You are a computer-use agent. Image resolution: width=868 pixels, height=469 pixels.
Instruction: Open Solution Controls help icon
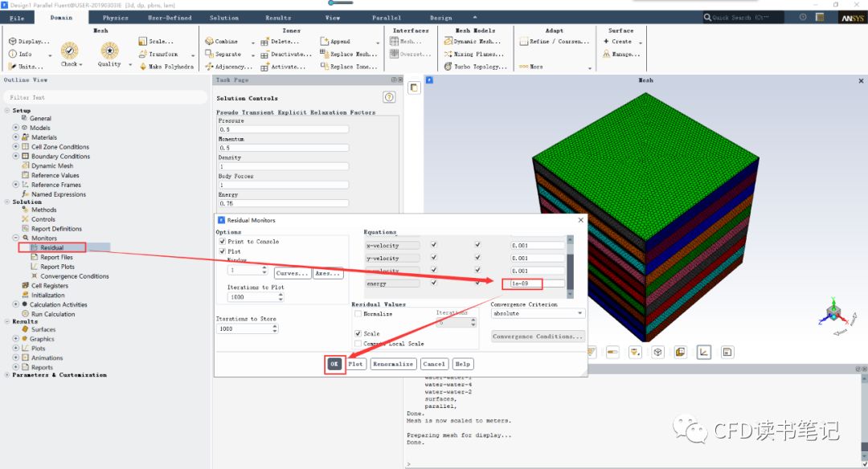(x=389, y=97)
